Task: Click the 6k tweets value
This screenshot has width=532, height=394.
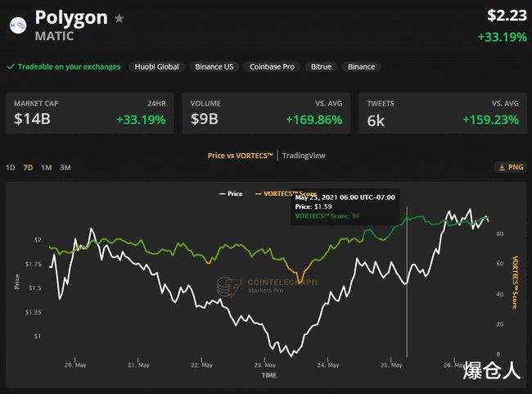Action: point(376,120)
